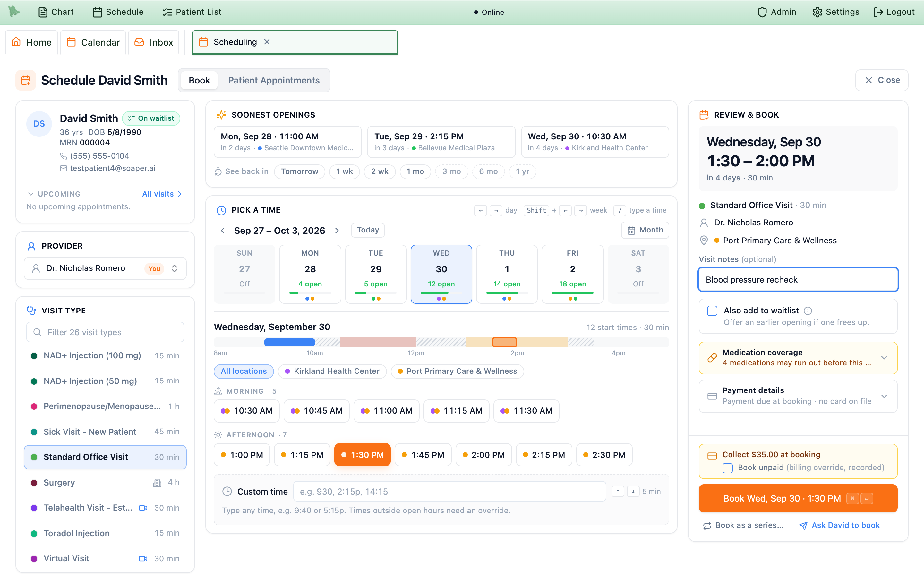
Task: Click the orange selected slot on the day timeline
Action: pos(504,342)
